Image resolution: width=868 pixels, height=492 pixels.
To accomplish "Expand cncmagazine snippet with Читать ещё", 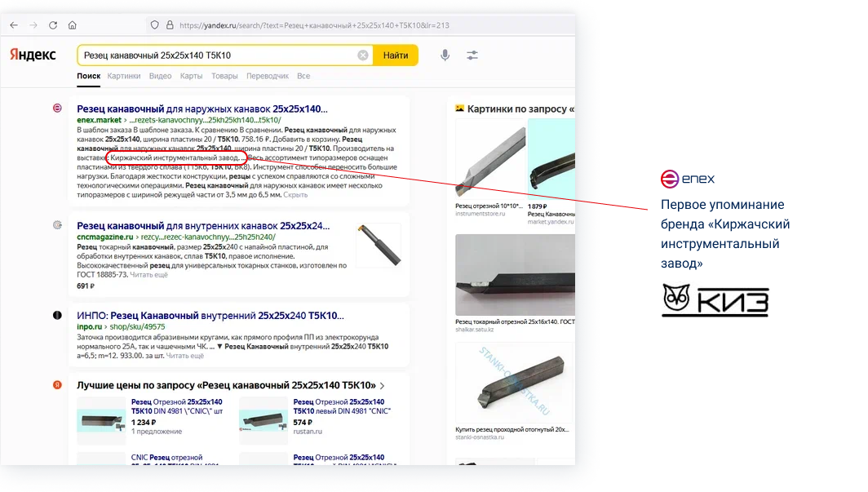I will [148, 274].
